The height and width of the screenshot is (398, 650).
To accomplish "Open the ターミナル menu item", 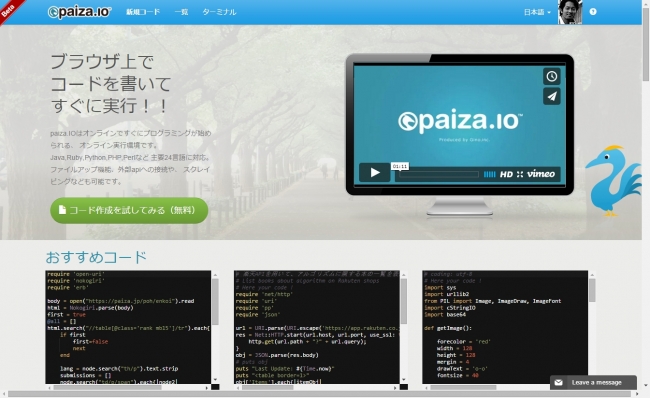I will tap(219, 12).
